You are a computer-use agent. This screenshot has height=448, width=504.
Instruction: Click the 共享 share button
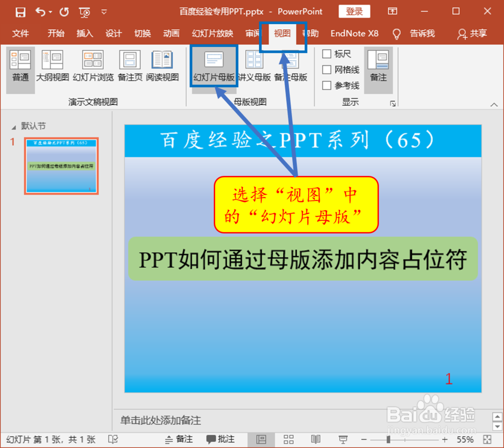[472, 33]
